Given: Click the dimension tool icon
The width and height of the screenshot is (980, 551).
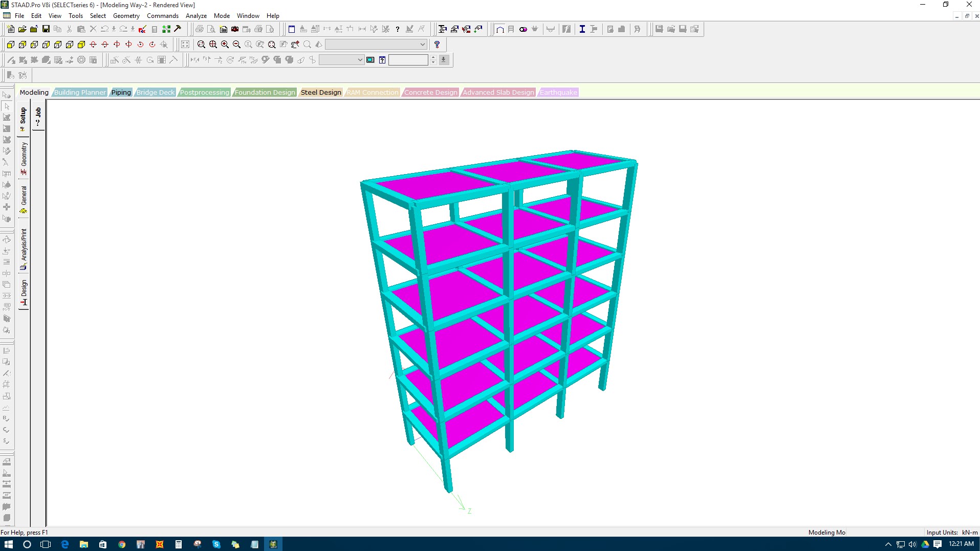Looking at the screenshot, I should 362,29.
